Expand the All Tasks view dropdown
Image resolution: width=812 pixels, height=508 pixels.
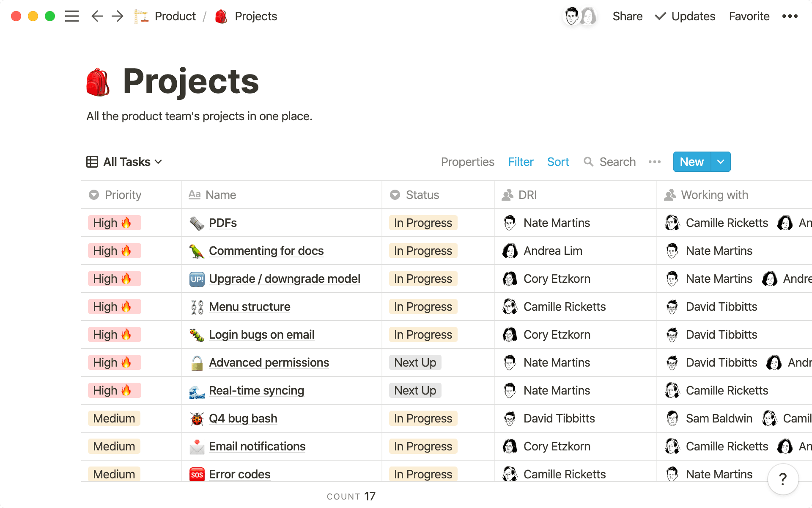coord(159,162)
